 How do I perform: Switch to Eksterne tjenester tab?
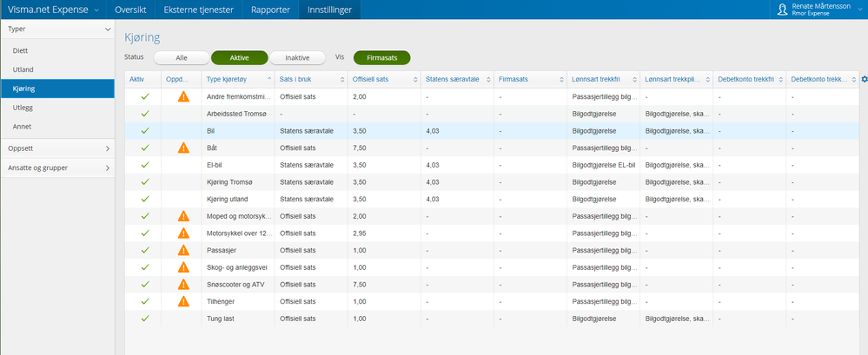pyautogui.click(x=198, y=10)
